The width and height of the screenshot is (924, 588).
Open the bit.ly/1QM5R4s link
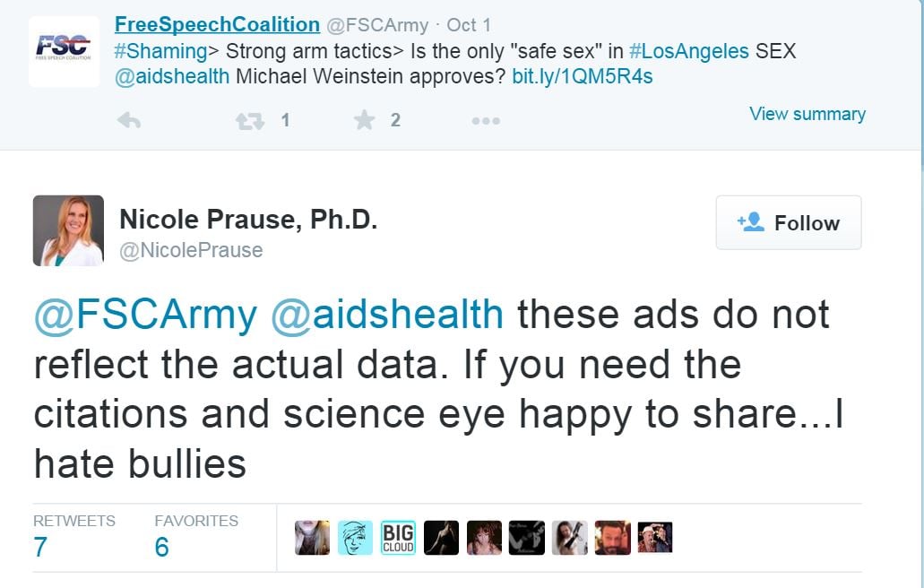(x=582, y=76)
